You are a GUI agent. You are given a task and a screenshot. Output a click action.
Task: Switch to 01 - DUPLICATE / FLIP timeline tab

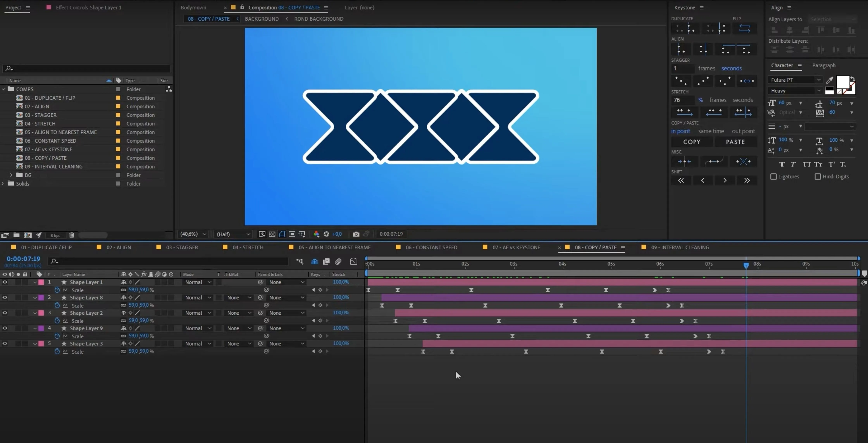[x=46, y=247]
